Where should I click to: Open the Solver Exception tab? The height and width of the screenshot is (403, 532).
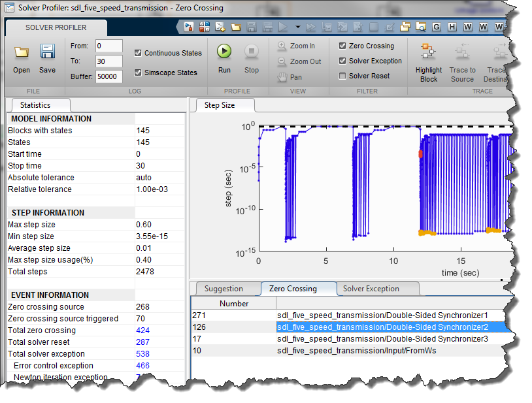(x=371, y=289)
